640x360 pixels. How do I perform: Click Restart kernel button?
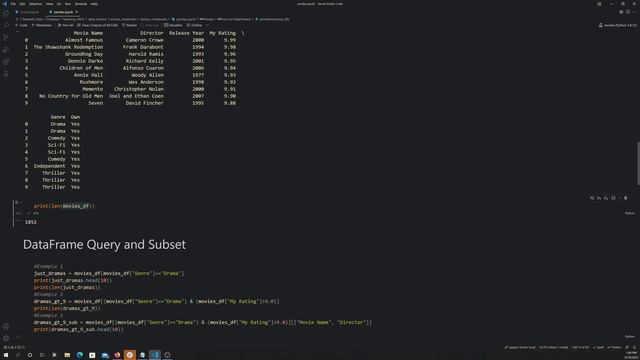coord(129,25)
